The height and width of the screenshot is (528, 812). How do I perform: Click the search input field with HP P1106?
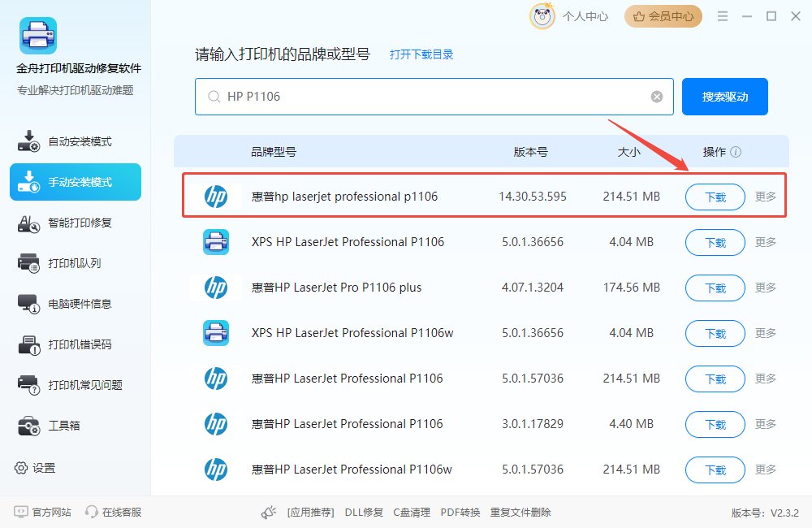coord(434,97)
